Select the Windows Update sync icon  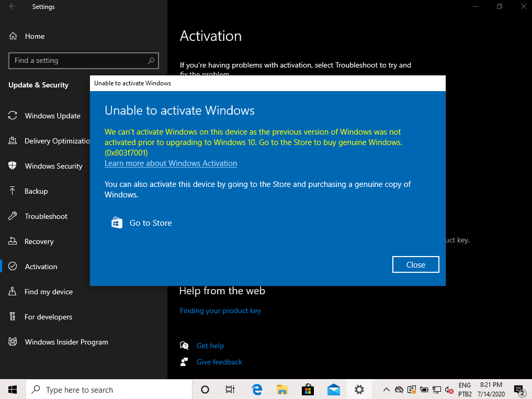(x=13, y=115)
